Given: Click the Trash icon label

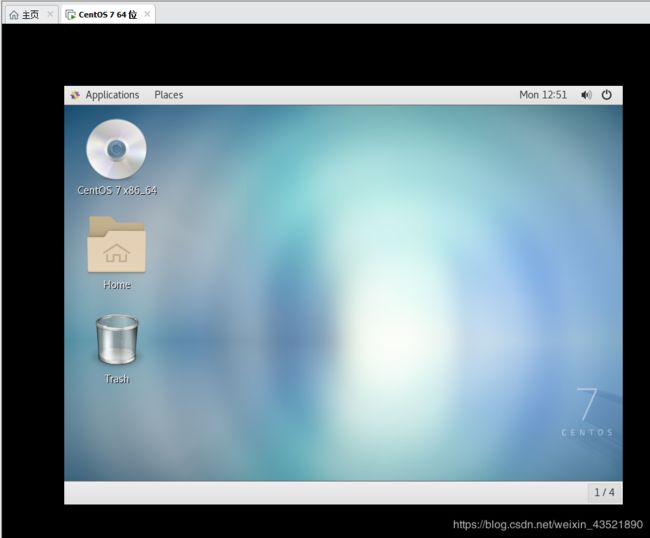Looking at the screenshot, I should coord(117,379).
